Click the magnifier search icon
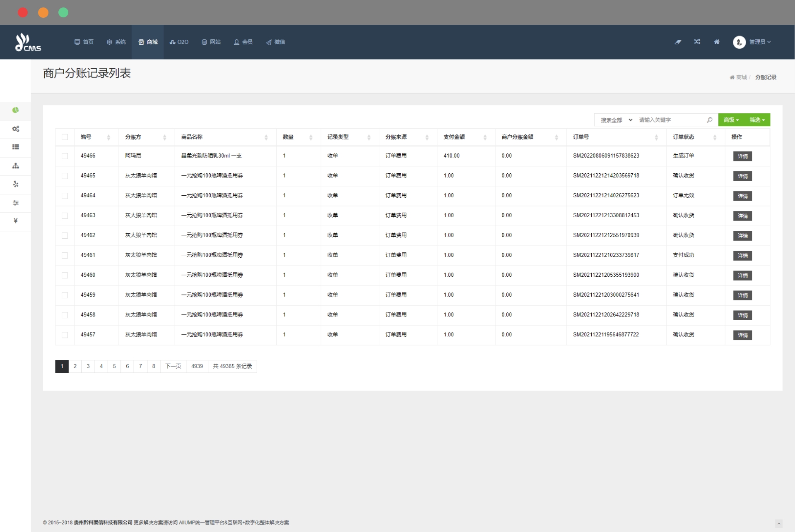This screenshot has width=795, height=532. tap(709, 120)
